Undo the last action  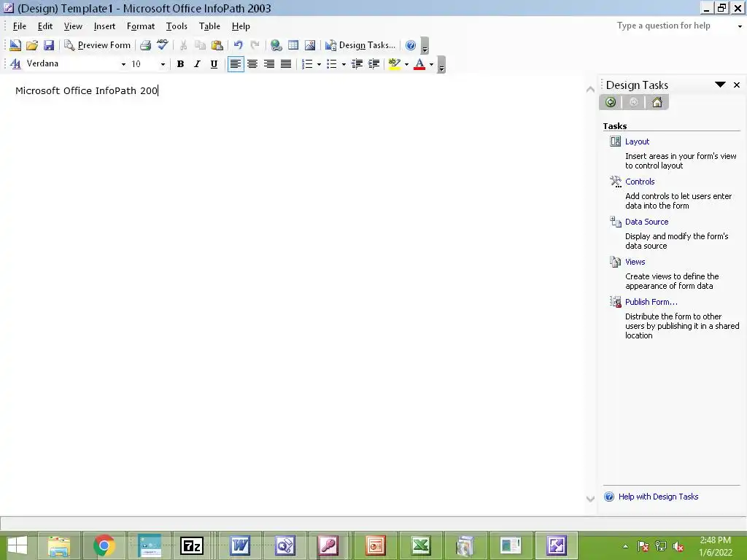(238, 45)
